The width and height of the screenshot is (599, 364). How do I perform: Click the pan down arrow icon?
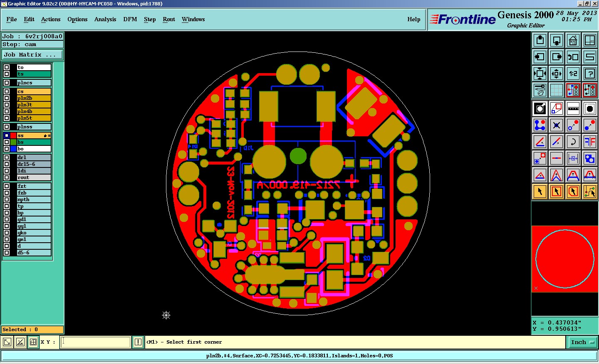pos(557,40)
